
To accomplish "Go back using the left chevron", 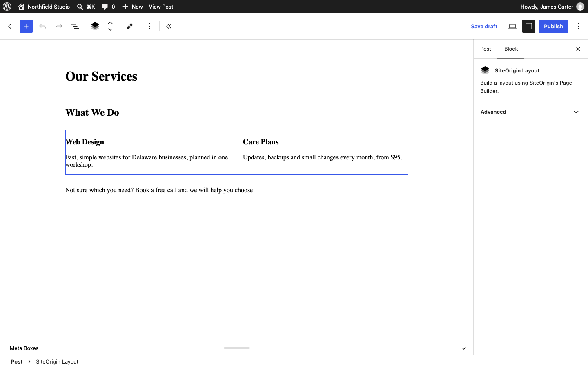I will tap(10, 26).
